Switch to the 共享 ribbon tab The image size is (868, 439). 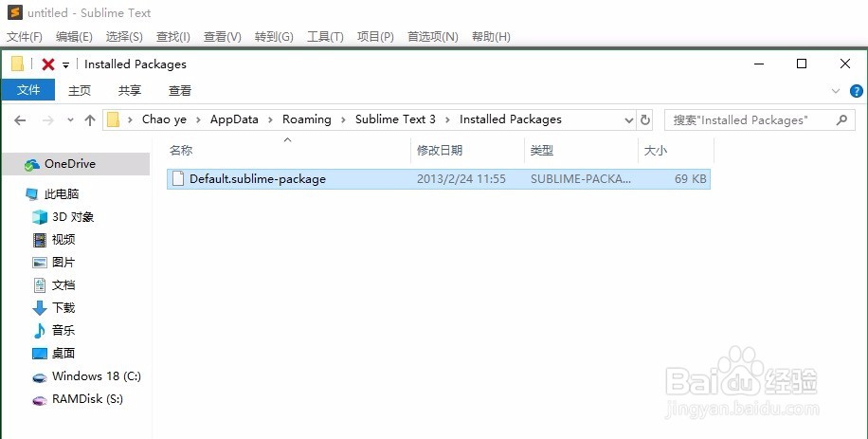(130, 90)
